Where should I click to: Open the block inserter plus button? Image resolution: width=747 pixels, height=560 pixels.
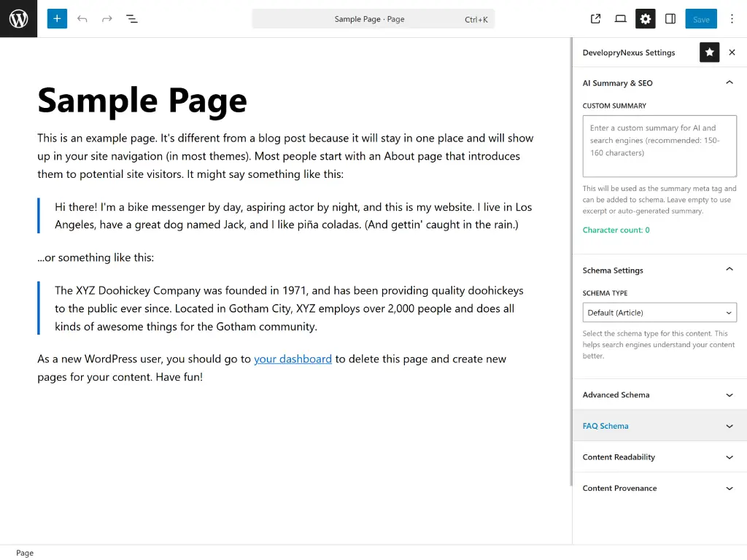click(57, 19)
